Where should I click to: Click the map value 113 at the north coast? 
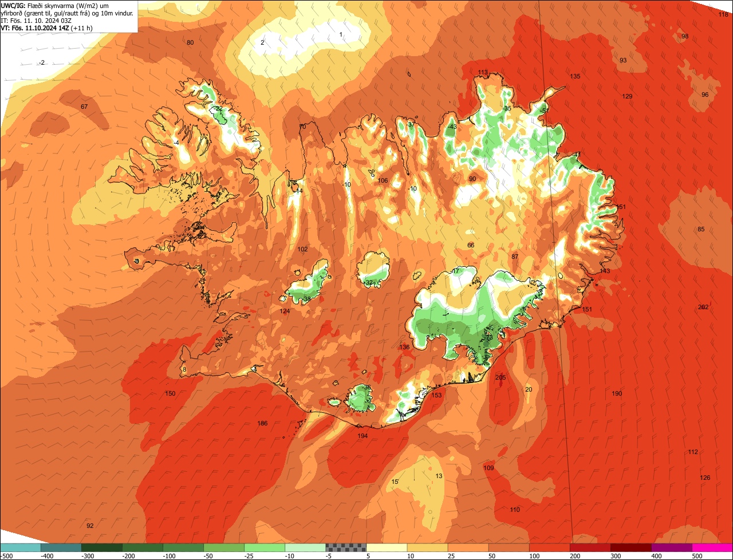(483, 72)
